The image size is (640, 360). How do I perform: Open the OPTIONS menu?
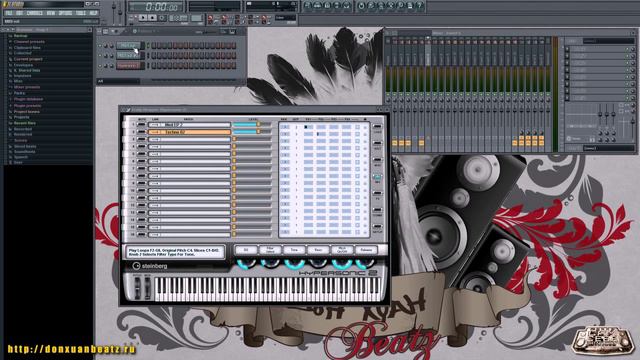pyautogui.click(x=65, y=13)
